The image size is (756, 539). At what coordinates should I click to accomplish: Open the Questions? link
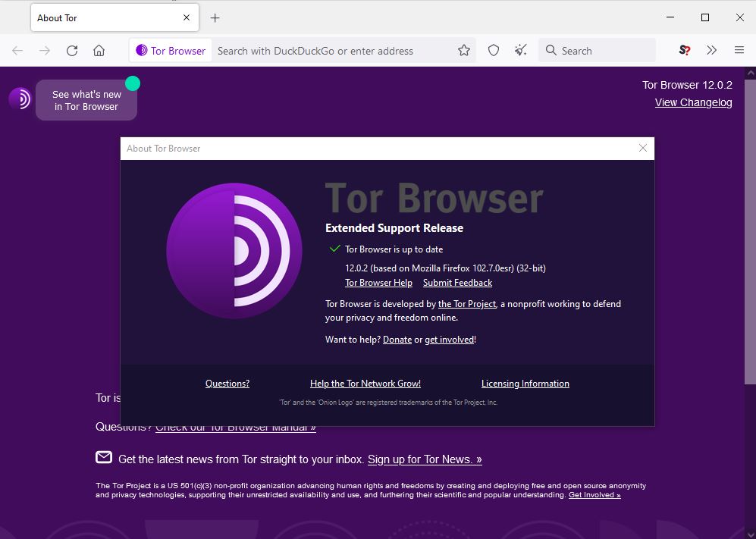coord(227,384)
